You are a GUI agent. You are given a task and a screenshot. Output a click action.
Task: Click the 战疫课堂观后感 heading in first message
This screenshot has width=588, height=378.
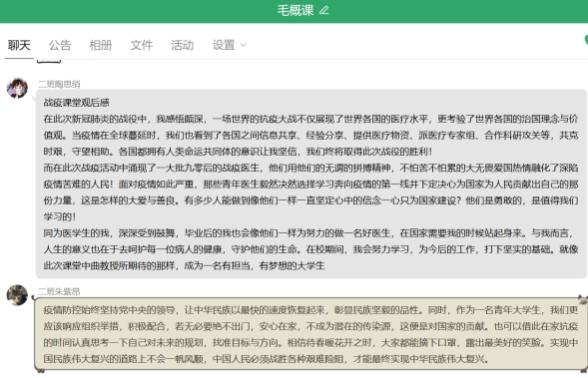click(77, 103)
